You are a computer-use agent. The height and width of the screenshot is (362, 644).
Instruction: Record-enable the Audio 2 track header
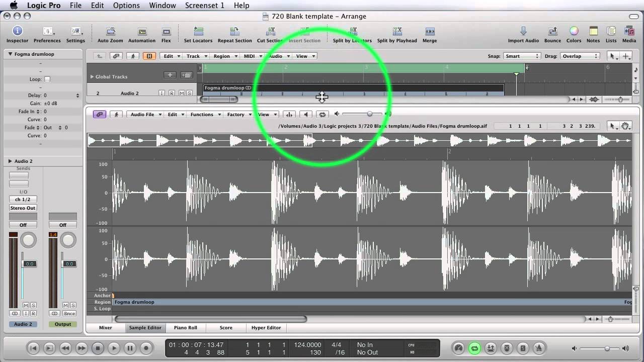point(172,94)
